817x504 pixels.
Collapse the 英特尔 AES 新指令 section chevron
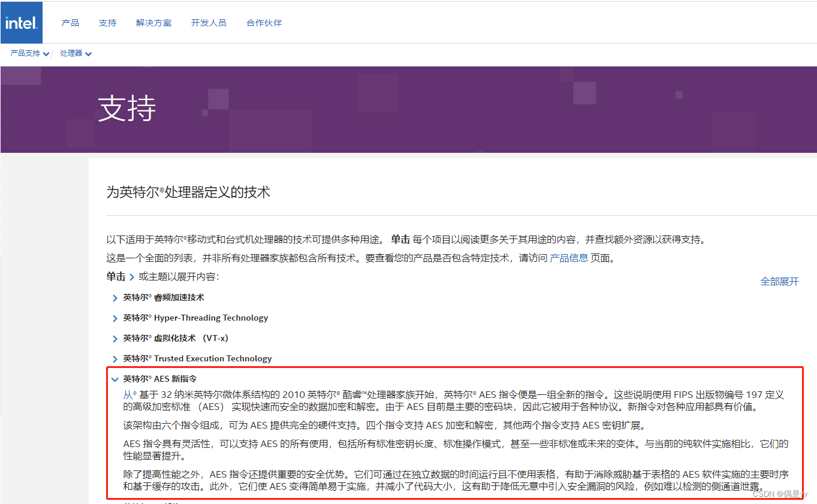click(x=115, y=379)
